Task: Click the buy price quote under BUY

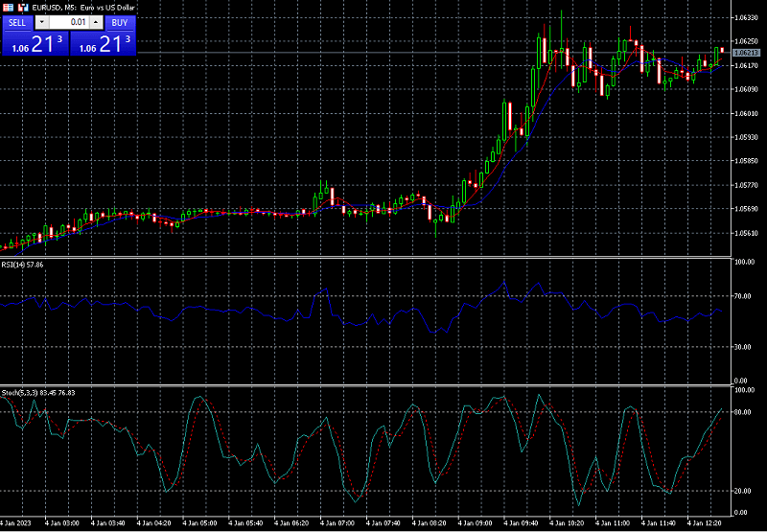Action: (x=102, y=44)
